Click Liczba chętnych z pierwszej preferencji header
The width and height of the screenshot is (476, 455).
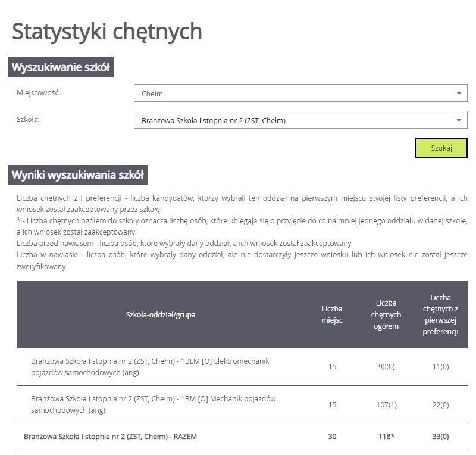click(440, 314)
